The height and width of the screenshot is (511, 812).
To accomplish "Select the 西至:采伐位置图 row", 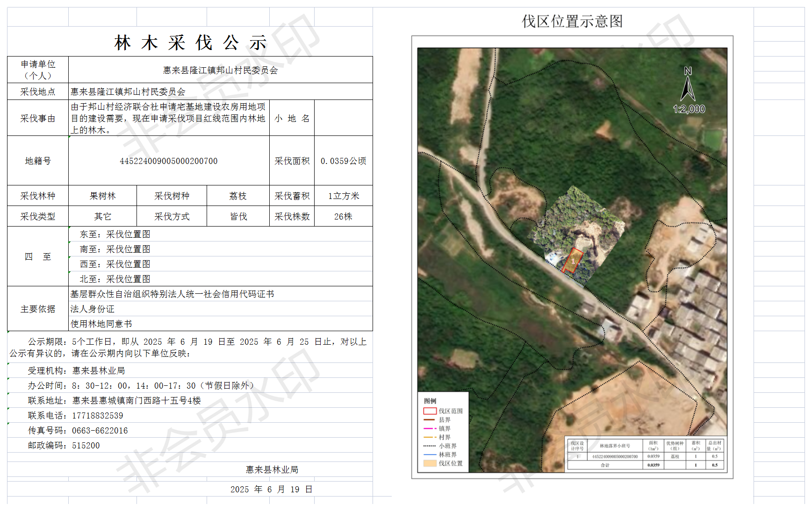I will tap(221, 264).
